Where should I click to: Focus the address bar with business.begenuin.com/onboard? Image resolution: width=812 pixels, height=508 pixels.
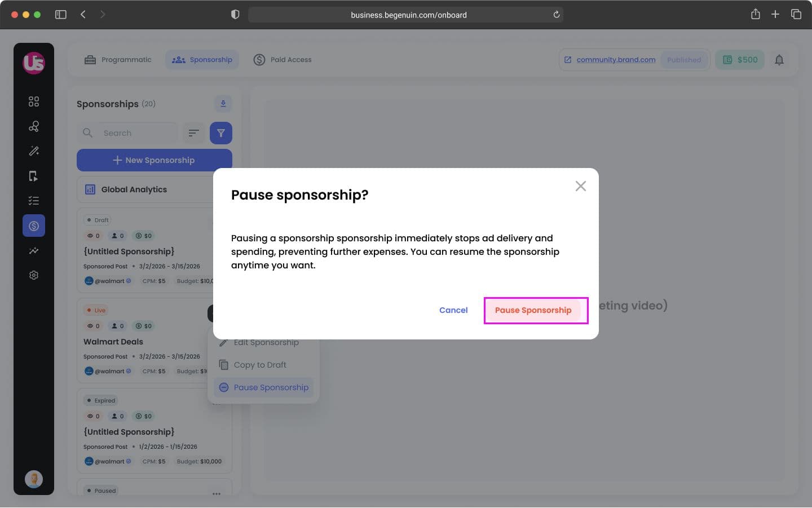tap(406, 15)
